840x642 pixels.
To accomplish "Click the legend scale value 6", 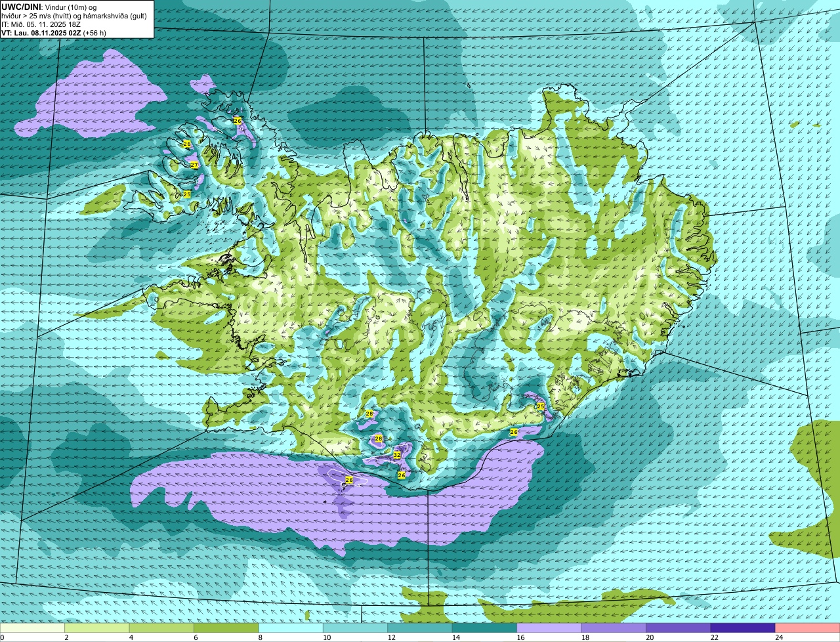I will point(194,637).
